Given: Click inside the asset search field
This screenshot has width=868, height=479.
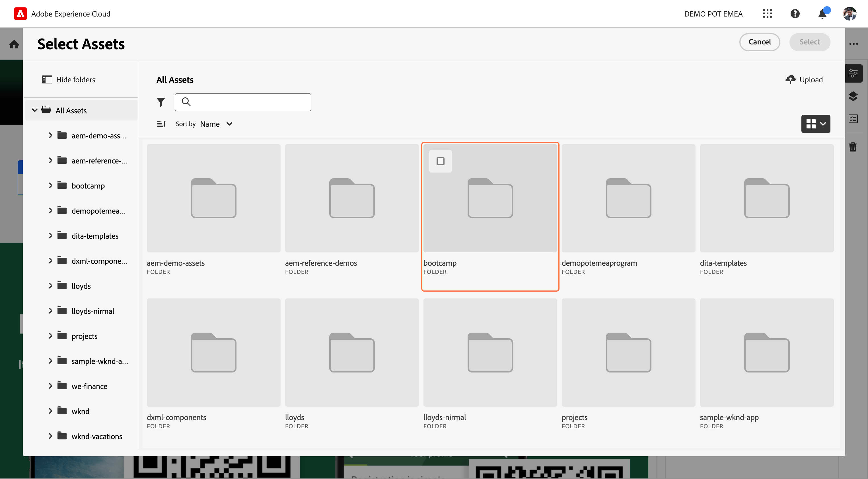Looking at the screenshot, I should pyautogui.click(x=242, y=102).
